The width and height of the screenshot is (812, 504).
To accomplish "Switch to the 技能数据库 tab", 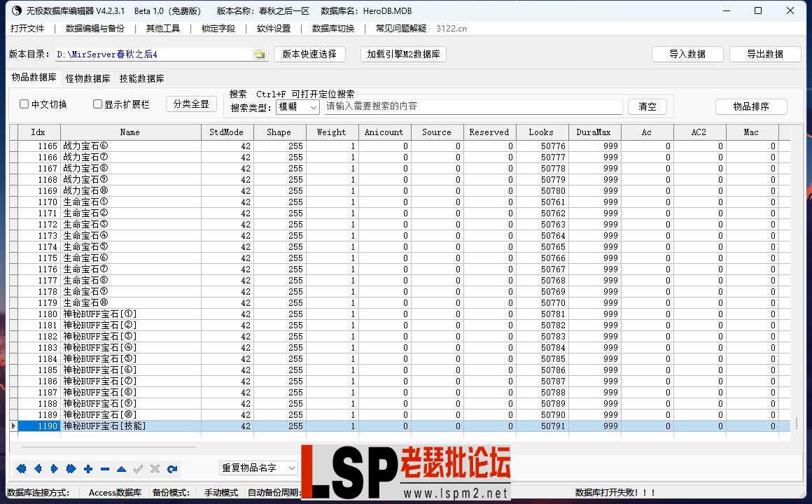I will (x=141, y=78).
